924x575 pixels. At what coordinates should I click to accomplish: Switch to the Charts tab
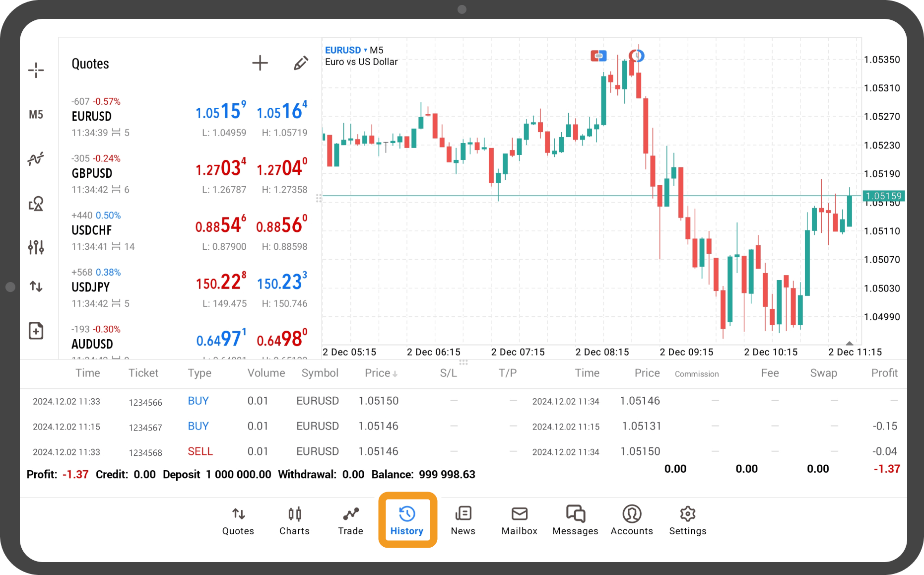(x=294, y=520)
